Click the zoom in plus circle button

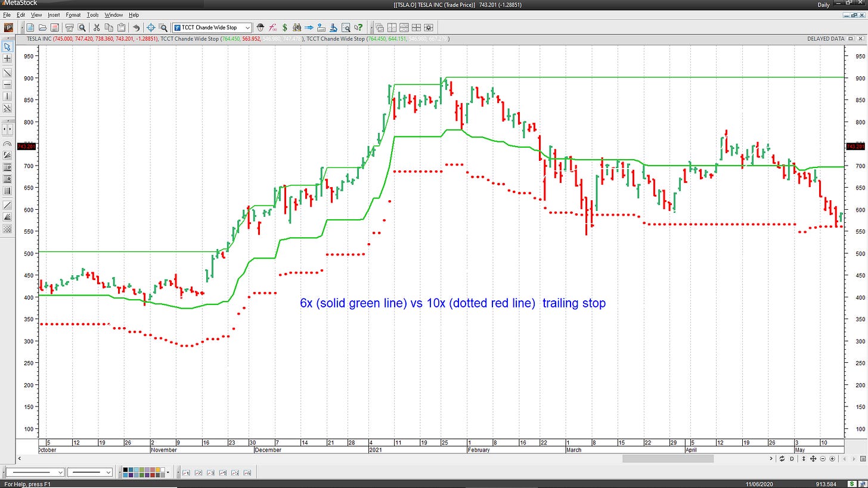[832, 459]
